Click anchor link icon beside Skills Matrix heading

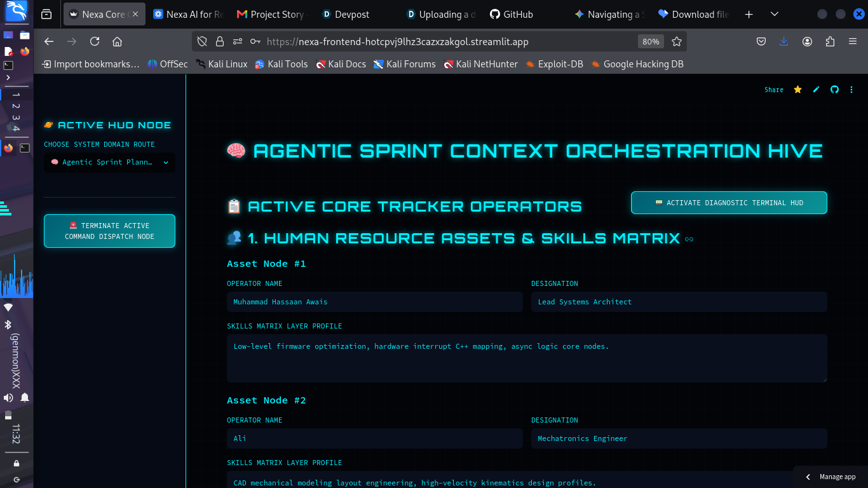tap(689, 239)
